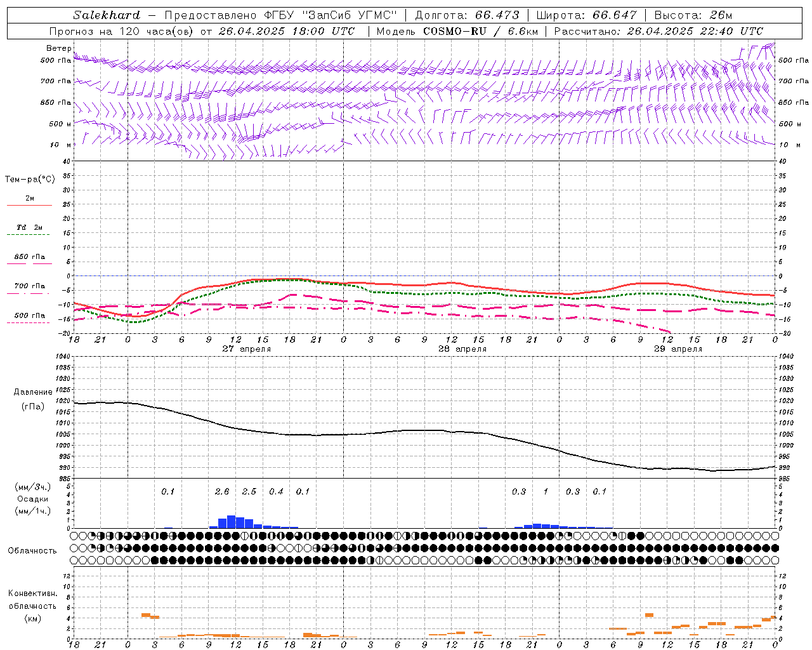
Task: Select the "Модель COSMO-RU / 6.6км" model text
Action: [457, 31]
